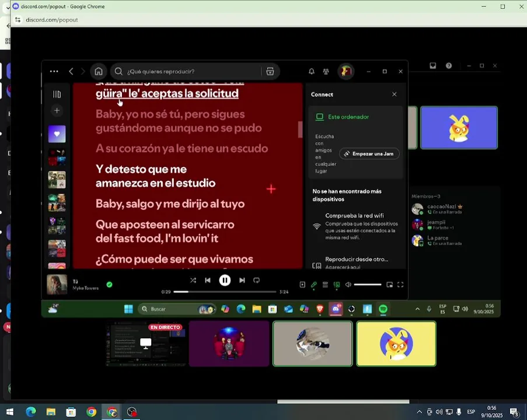Expand host system tray hidden icons
The width and height of the screenshot is (527, 420).
419,412
